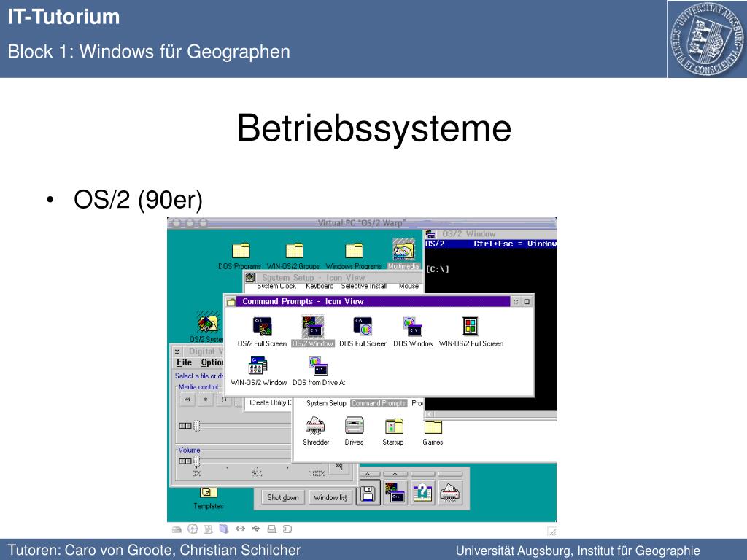Viewport: 747px width, 560px height.
Task: Select the highlighted OS/2 Window icon
Action: [x=313, y=326]
